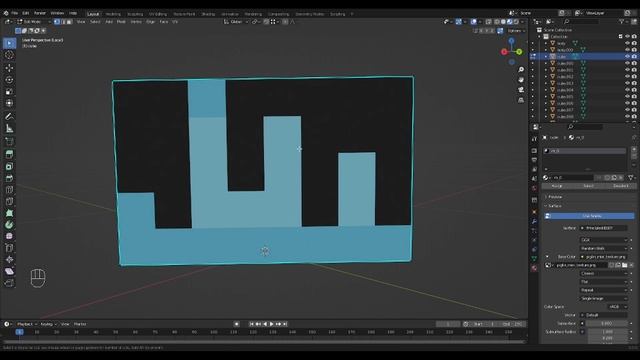Click the zoom magnifier icon in viewport
Viewport: 640px width, 360px height.
point(521,70)
